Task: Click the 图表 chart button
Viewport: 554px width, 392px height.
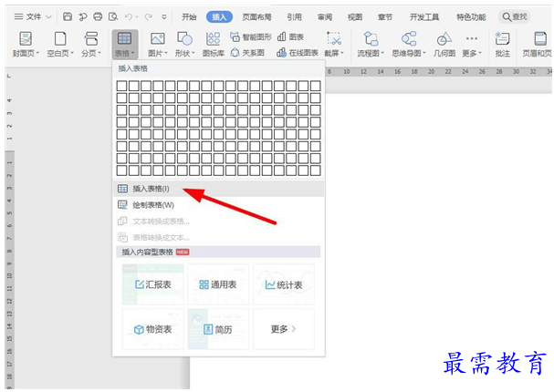Action: [x=290, y=36]
